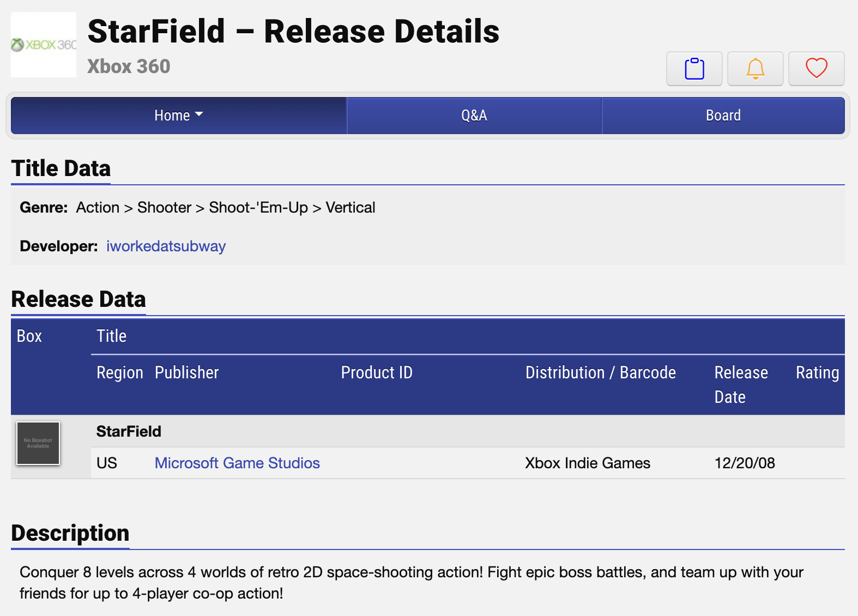Switch to the Q&A tab
The width and height of the screenshot is (858, 616).
click(x=474, y=116)
